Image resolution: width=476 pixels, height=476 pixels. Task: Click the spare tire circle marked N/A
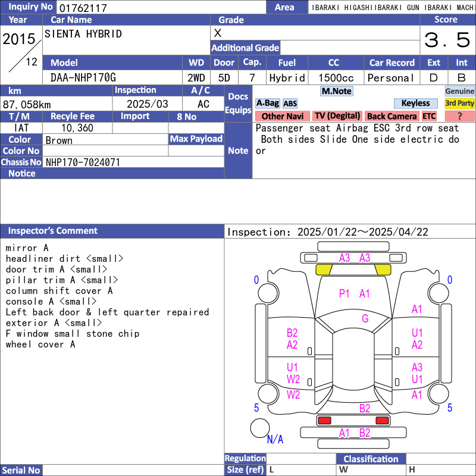point(259,428)
